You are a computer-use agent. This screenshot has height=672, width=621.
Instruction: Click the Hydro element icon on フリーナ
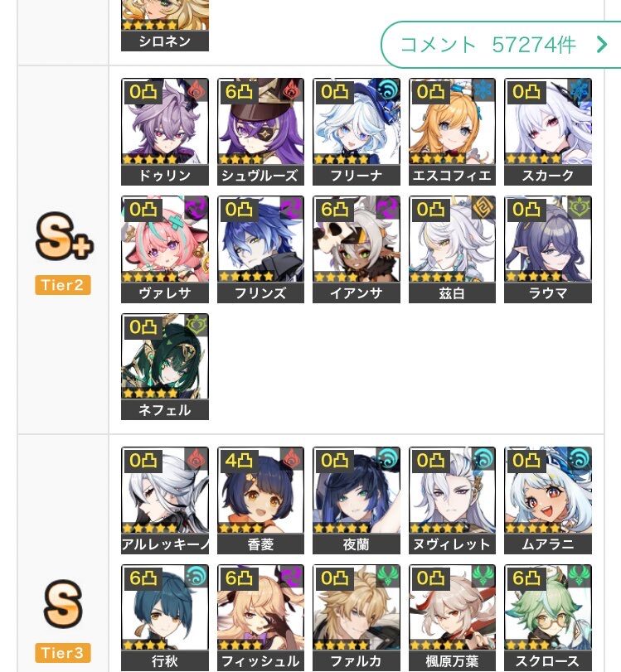388,89
